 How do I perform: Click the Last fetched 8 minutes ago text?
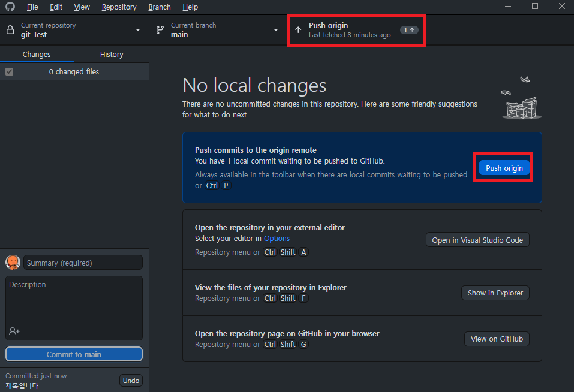350,35
